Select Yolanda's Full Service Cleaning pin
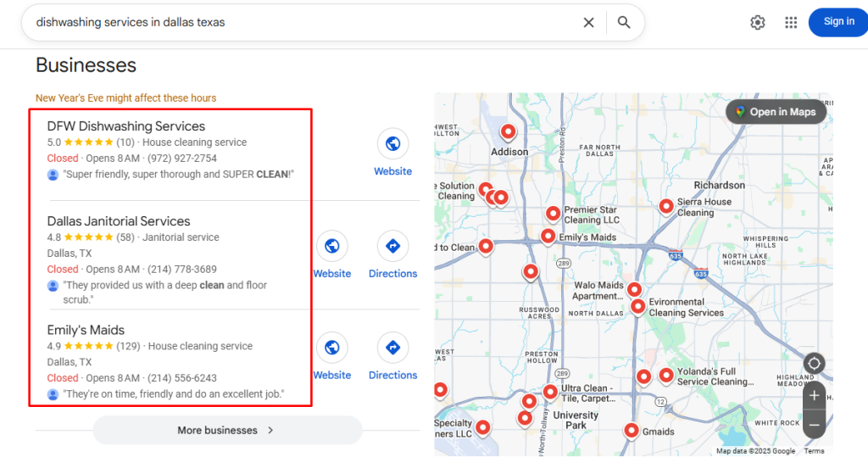Viewport: 868px width, 457px height. coord(666,376)
